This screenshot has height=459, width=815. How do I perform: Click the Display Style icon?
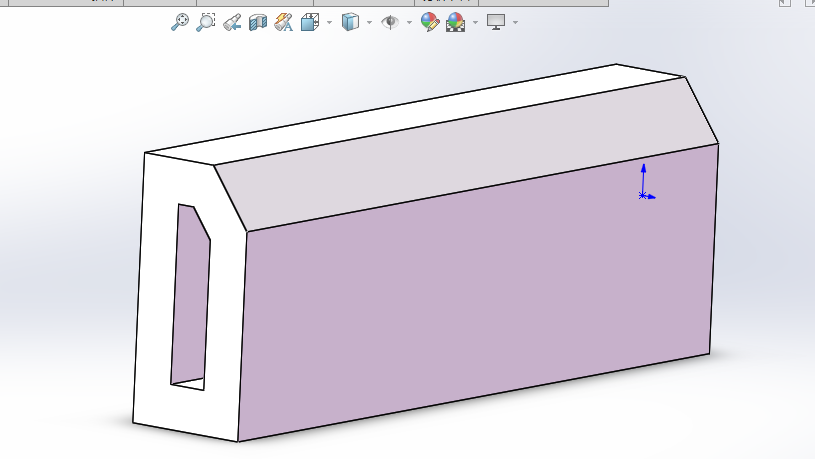point(350,21)
